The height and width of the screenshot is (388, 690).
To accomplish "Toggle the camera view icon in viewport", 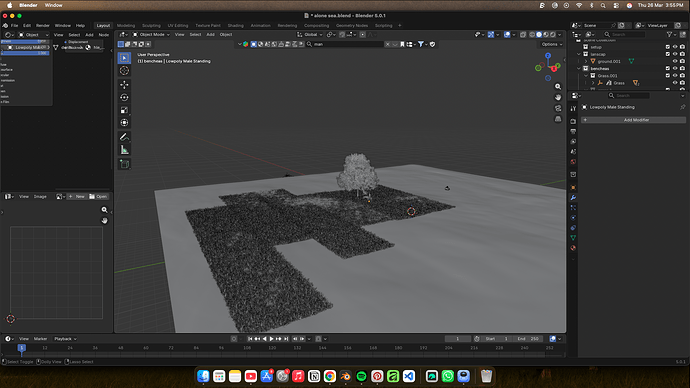I will (x=558, y=108).
